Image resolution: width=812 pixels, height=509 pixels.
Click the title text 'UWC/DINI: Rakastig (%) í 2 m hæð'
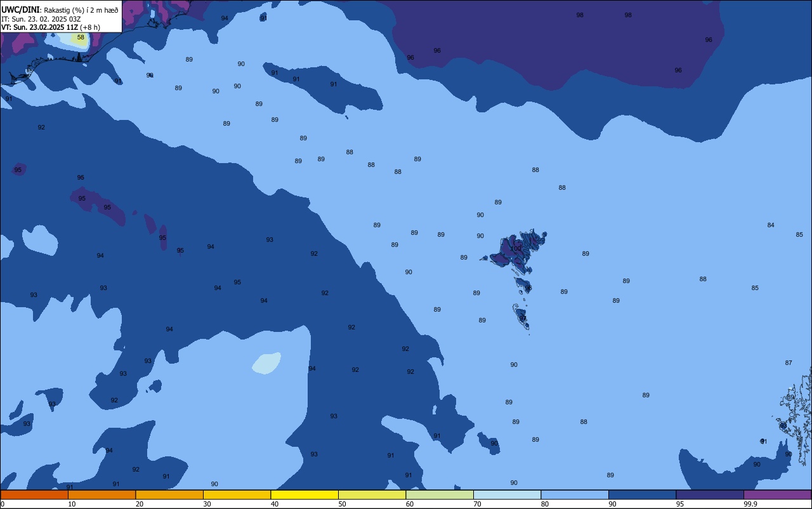click(60, 10)
